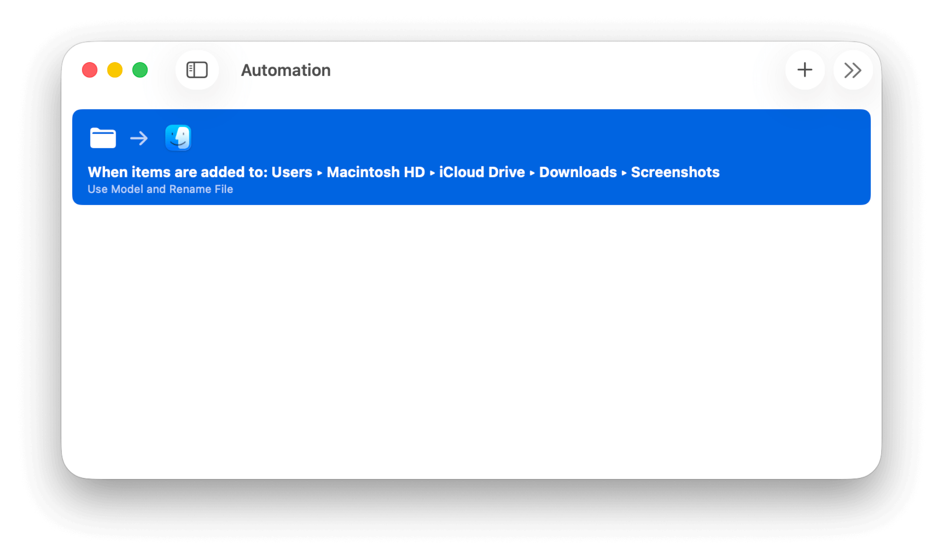The image size is (943, 560).
Task: Select the blue automation card
Action: click(471, 156)
